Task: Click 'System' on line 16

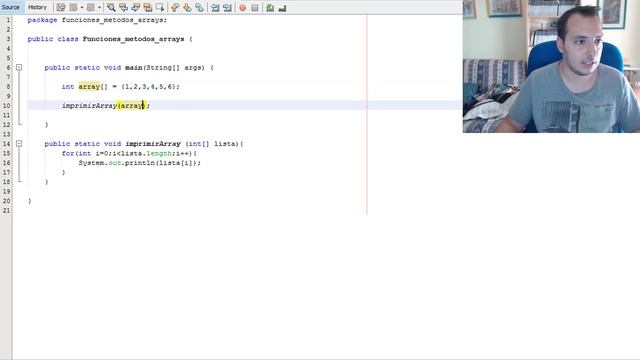Action: pos(91,163)
